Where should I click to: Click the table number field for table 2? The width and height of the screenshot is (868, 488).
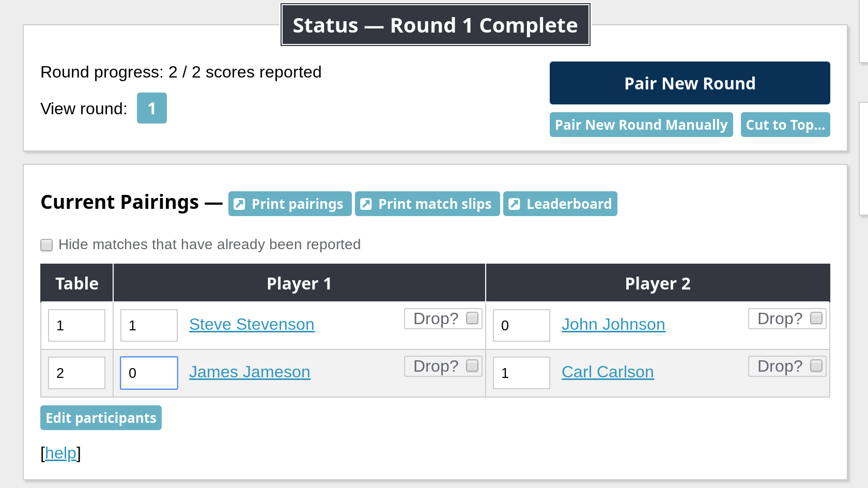tap(76, 373)
